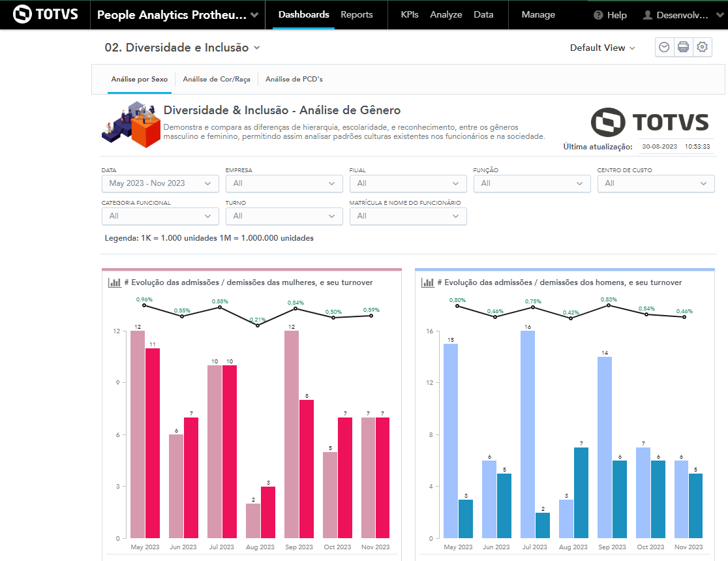Open the KPIs section

(x=410, y=14)
